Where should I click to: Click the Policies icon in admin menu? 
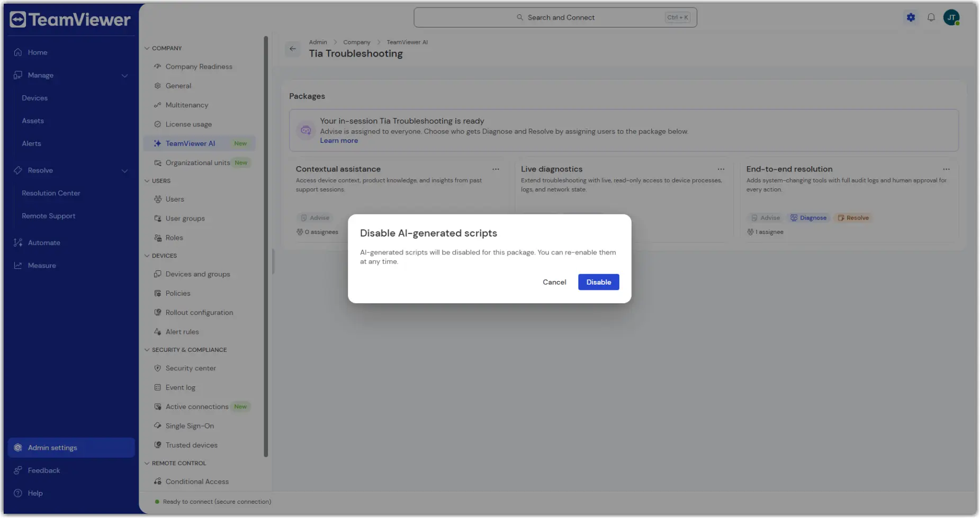click(157, 293)
